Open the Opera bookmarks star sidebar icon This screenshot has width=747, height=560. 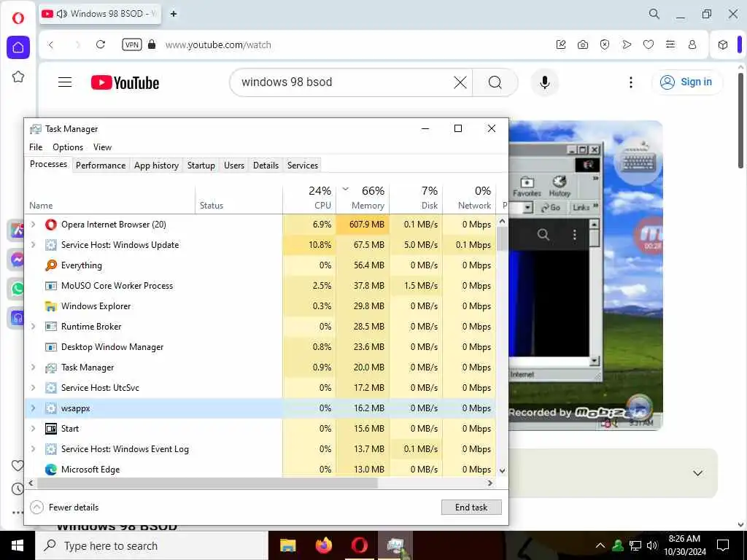18,77
